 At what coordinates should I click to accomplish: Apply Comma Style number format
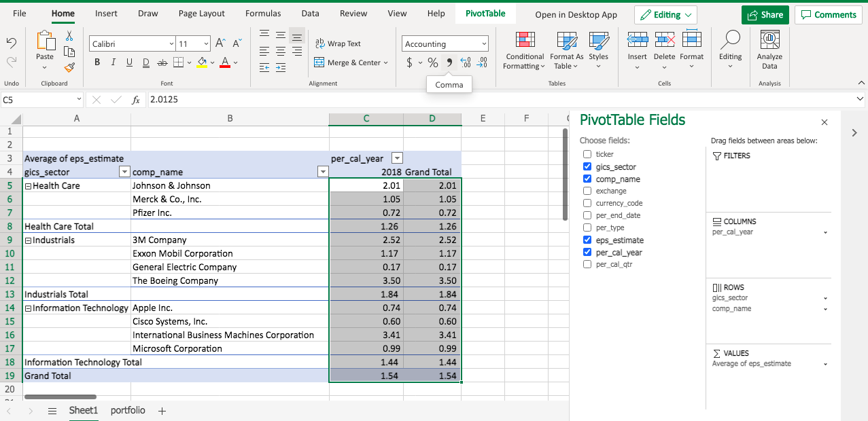449,62
